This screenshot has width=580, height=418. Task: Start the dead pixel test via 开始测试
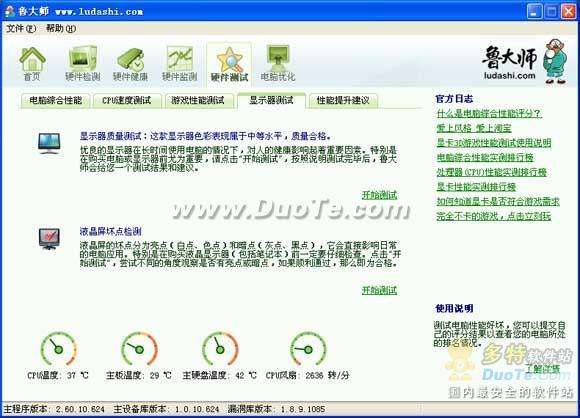[379, 290]
